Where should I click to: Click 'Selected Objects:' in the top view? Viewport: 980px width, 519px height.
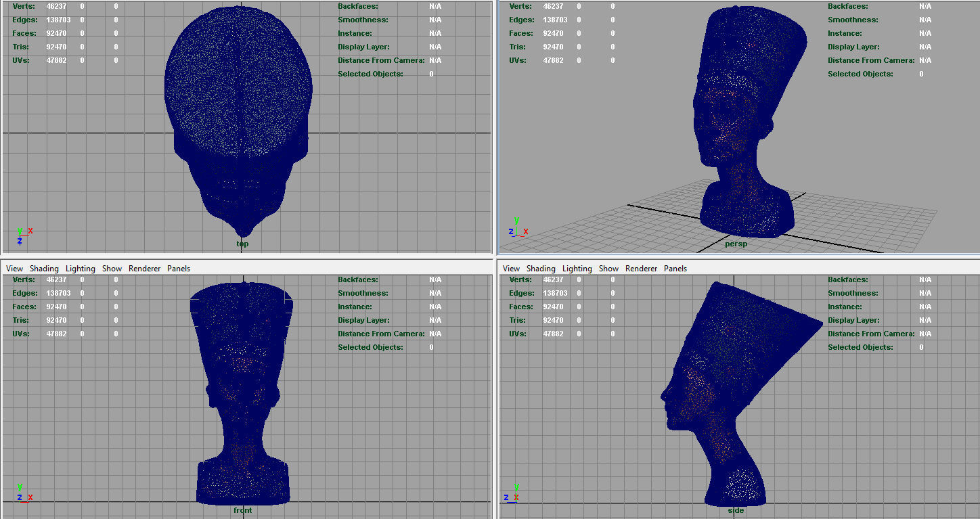click(x=370, y=74)
